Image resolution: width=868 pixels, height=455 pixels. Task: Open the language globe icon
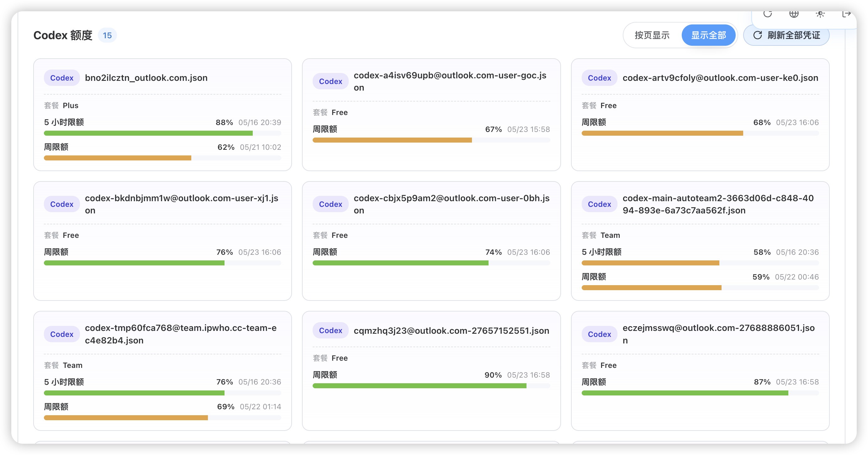click(x=794, y=14)
